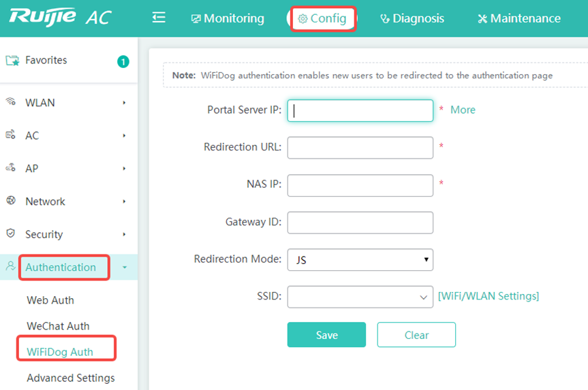Image resolution: width=588 pixels, height=390 pixels.
Task: Switch to the Monitoring tab
Action: click(228, 18)
